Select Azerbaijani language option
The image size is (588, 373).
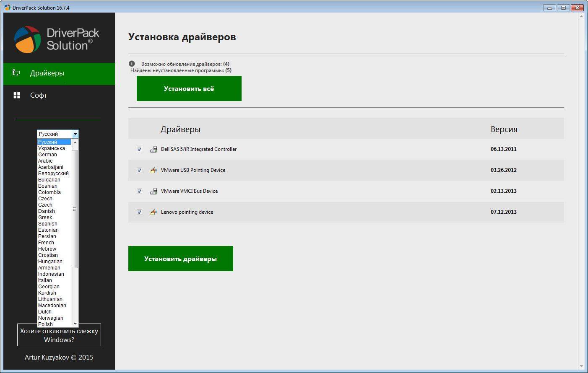coord(55,167)
